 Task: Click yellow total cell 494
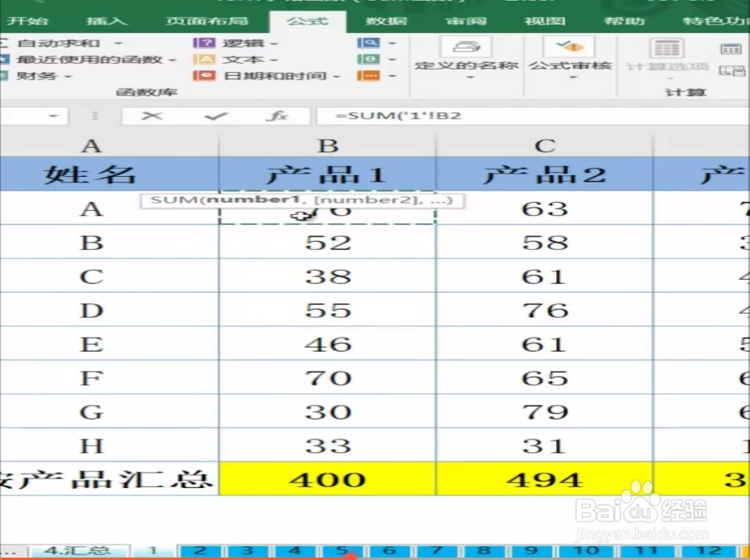point(545,479)
